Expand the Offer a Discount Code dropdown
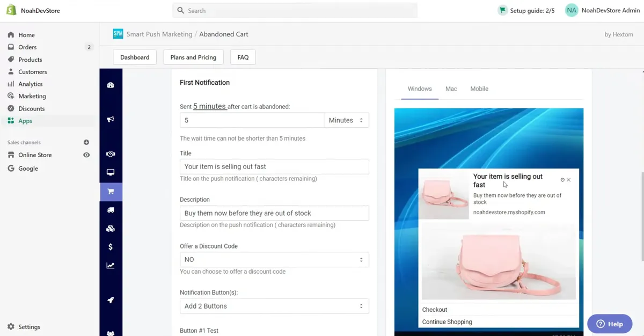 [x=274, y=259]
